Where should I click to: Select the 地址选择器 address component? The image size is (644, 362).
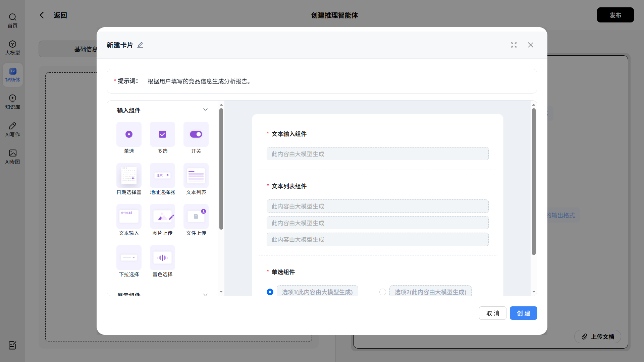(x=162, y=175)
